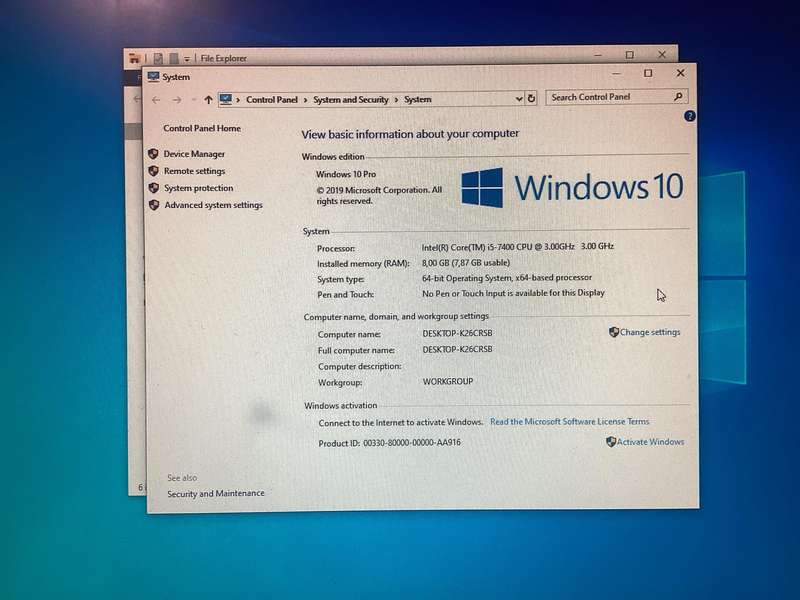
Task: Close the File Explorer window
Action: click(x=662, y=54)
